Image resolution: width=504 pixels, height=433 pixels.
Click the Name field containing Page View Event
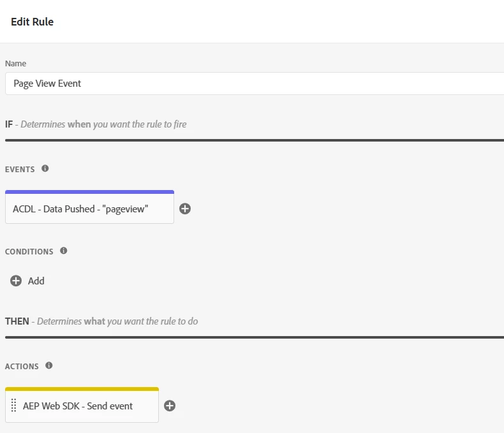(x=254, y=84)
